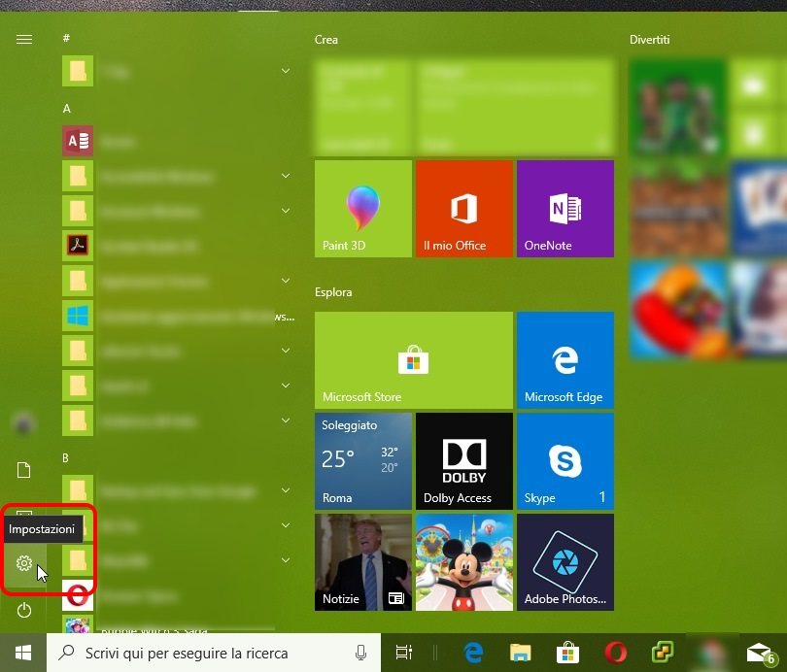Click the Task View icon on the taskbar
Viewport: 787px width, 672px height.
404,653
